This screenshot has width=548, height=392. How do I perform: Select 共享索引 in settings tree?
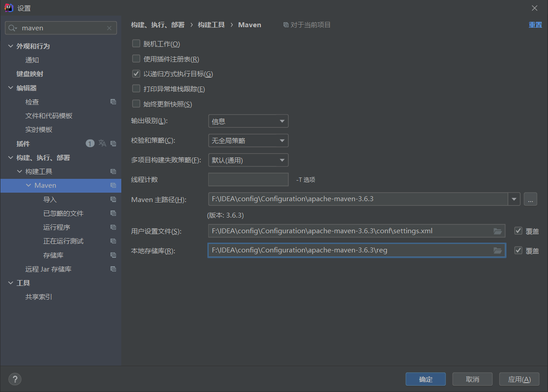[39, 297]
